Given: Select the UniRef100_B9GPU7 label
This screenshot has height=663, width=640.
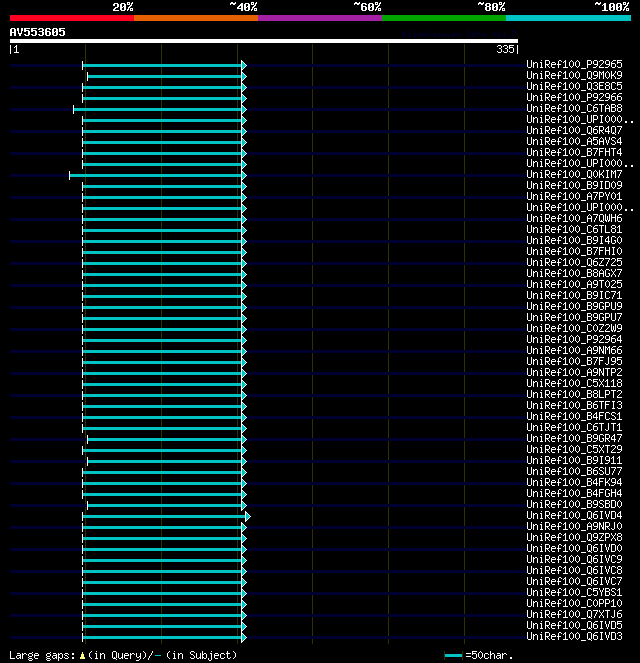Looking at the screenshot, I should coord(574,317).
